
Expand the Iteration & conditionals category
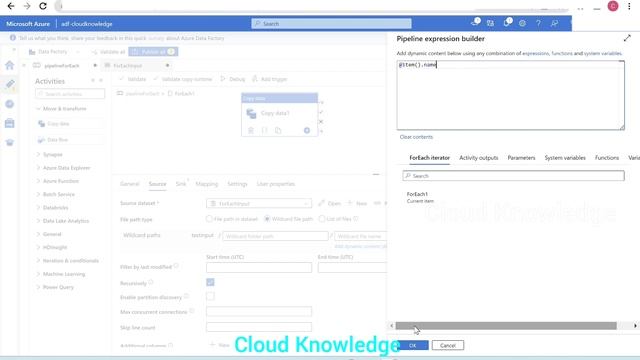(68, 260)
